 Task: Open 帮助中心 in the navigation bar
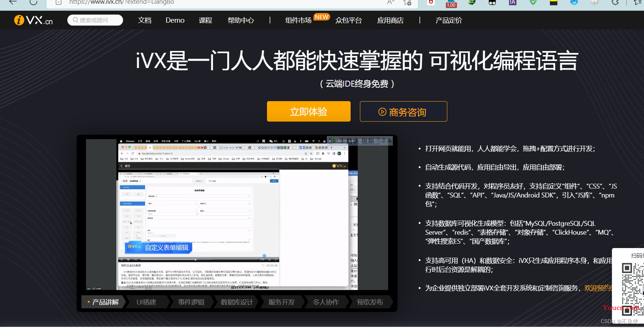pos(241,20)
